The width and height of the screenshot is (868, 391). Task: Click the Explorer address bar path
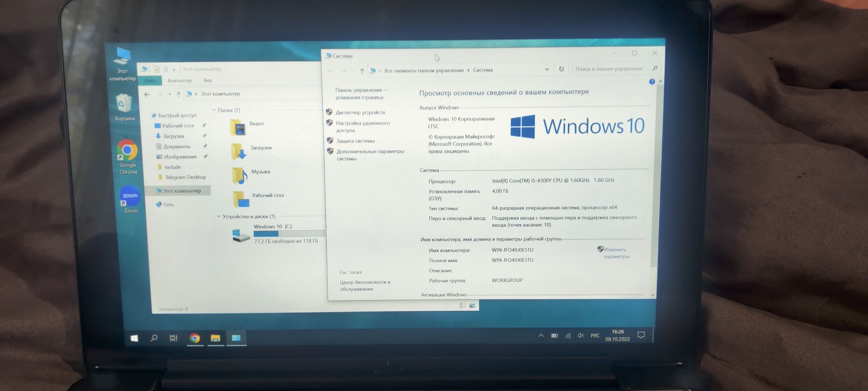point(220,94)
